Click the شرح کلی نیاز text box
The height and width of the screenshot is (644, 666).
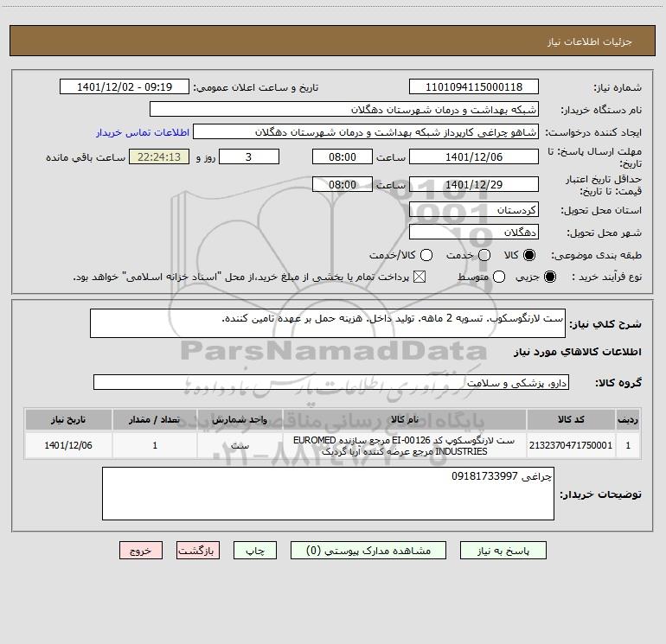[328, 323]
